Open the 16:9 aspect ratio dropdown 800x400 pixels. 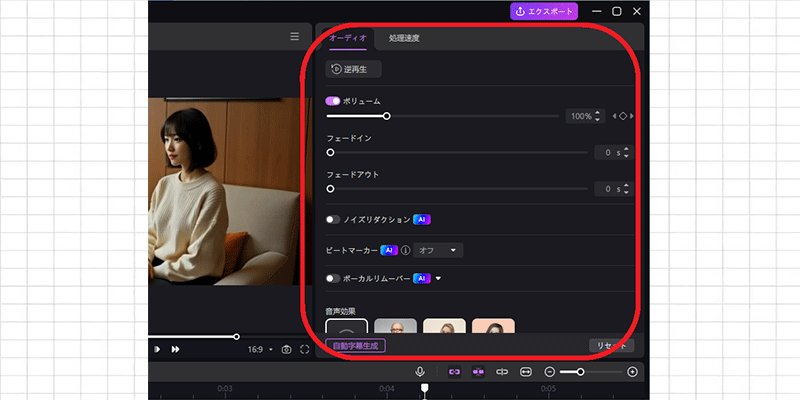pos(260,349)
